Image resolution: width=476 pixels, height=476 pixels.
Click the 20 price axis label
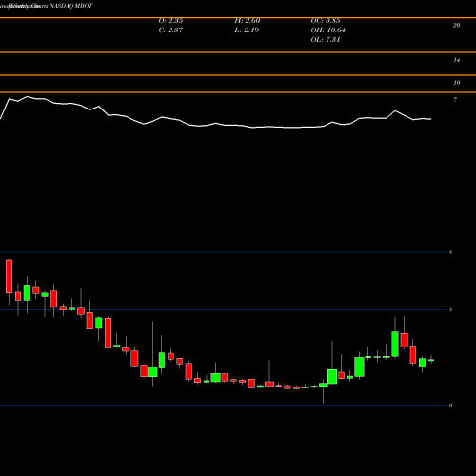(456, 26)
